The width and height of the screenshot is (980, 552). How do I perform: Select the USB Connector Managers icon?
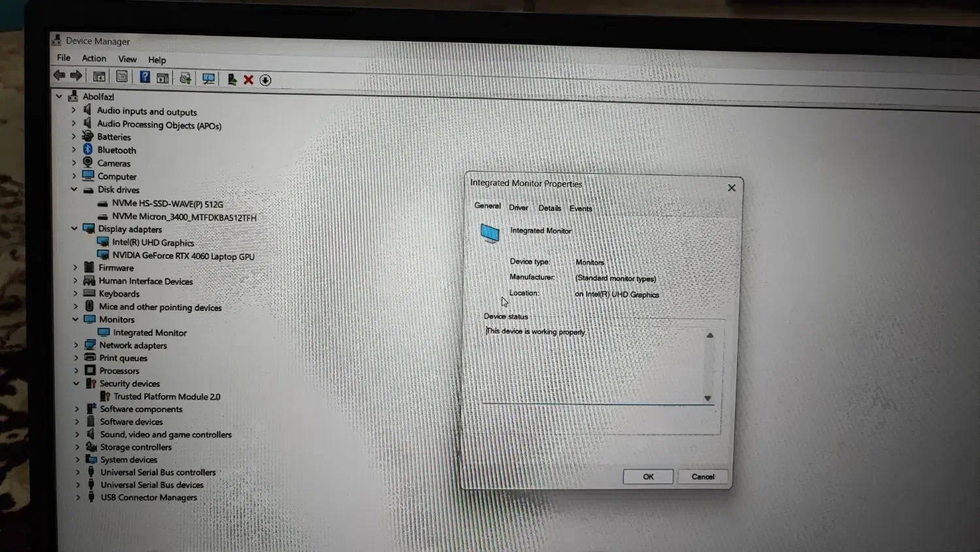tap(91, 497)
